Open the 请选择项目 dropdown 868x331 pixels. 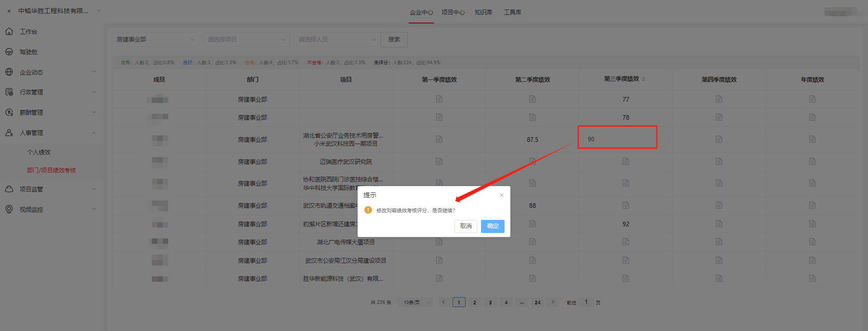tap(246, 39)
